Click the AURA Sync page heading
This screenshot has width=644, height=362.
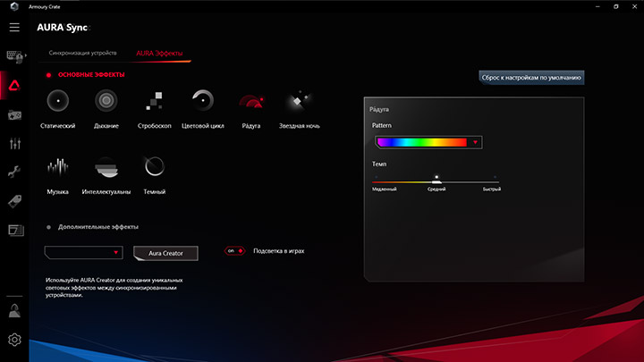coord(63,28)
